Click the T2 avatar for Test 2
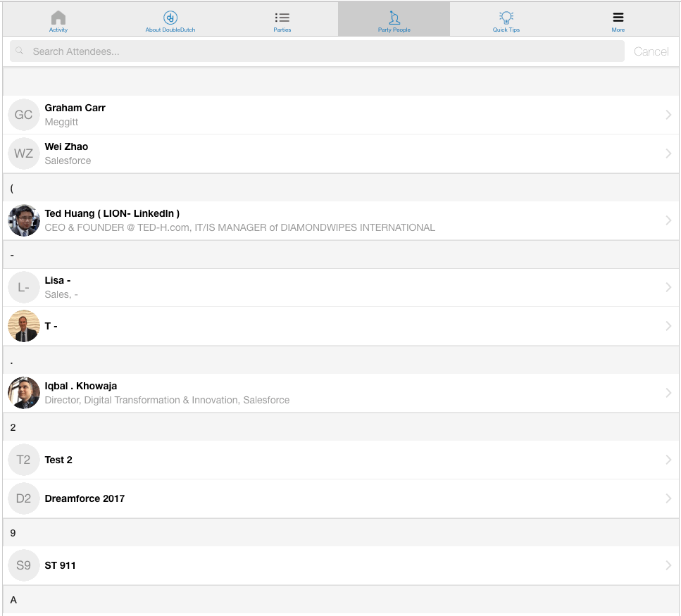Image resolution: width=681 pixels, height=616 pixels. click(x=24, y=459)
